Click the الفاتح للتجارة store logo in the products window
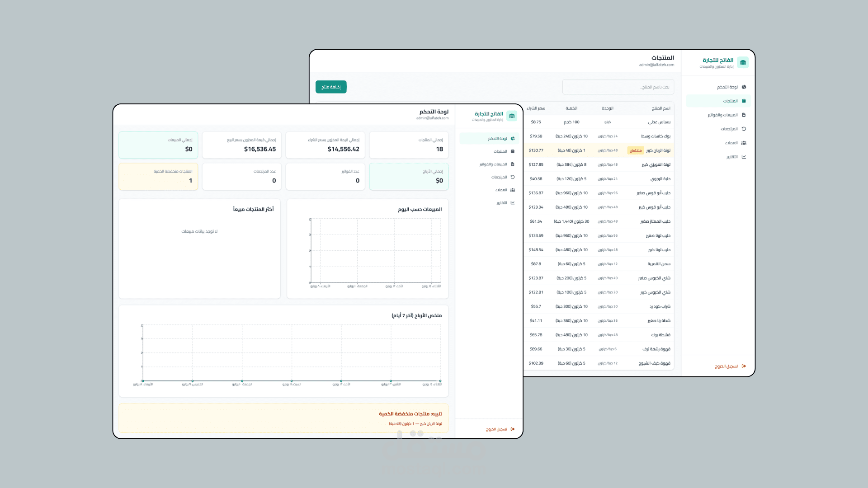This screenshot has height=488, width=868. coord(743,62)
